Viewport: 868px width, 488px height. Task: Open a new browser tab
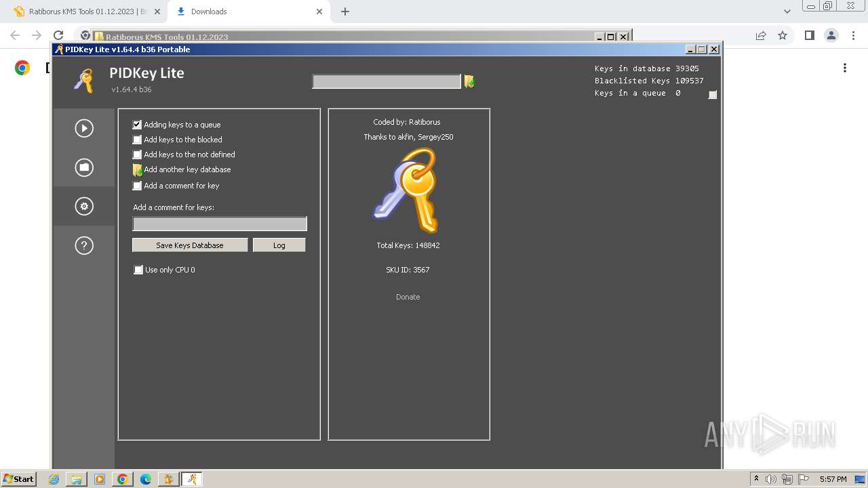[x=345, y=12]
